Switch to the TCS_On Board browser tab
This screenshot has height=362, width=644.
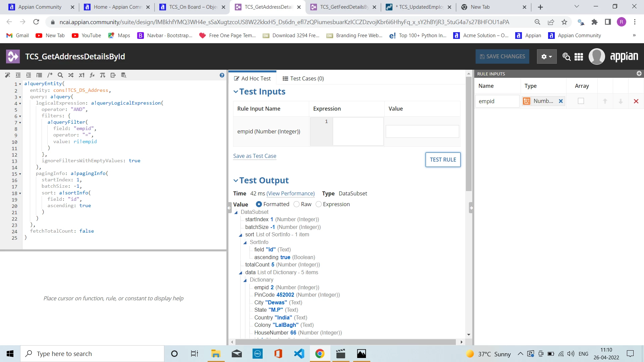click(193, 7)
